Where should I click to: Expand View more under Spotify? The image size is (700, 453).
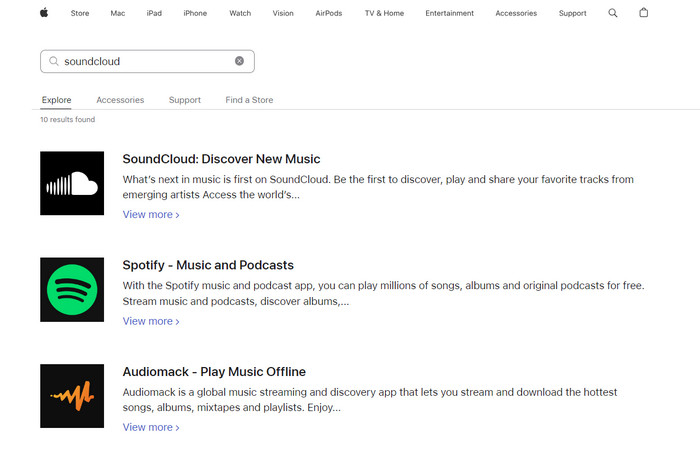[x=150, y=321]
